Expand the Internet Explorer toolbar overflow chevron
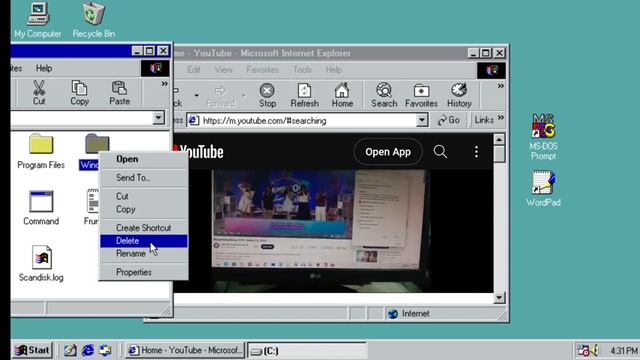The image size is (640, 360). 500,86
